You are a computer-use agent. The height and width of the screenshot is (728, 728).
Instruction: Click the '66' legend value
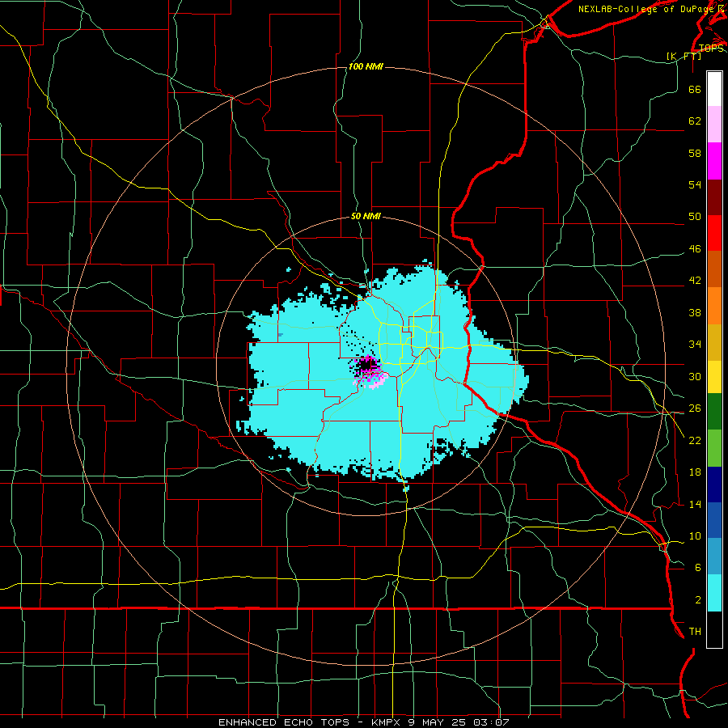pyautogui.click(x=695, y=89)
